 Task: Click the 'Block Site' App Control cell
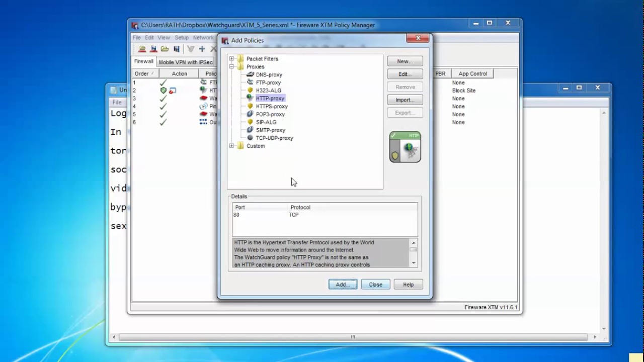tap(464, 90)
